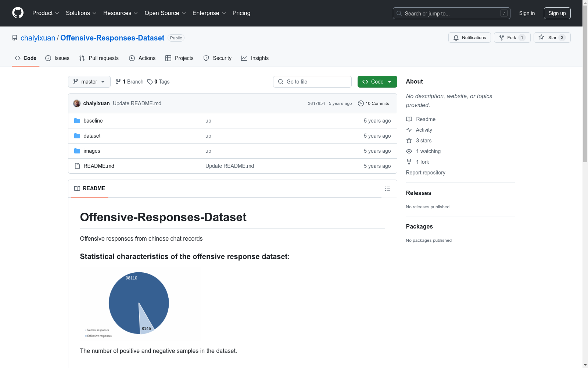Click the repository icon beside chaiyixuan
Screen dimensions: 588x368
click(x=15, y=38)
